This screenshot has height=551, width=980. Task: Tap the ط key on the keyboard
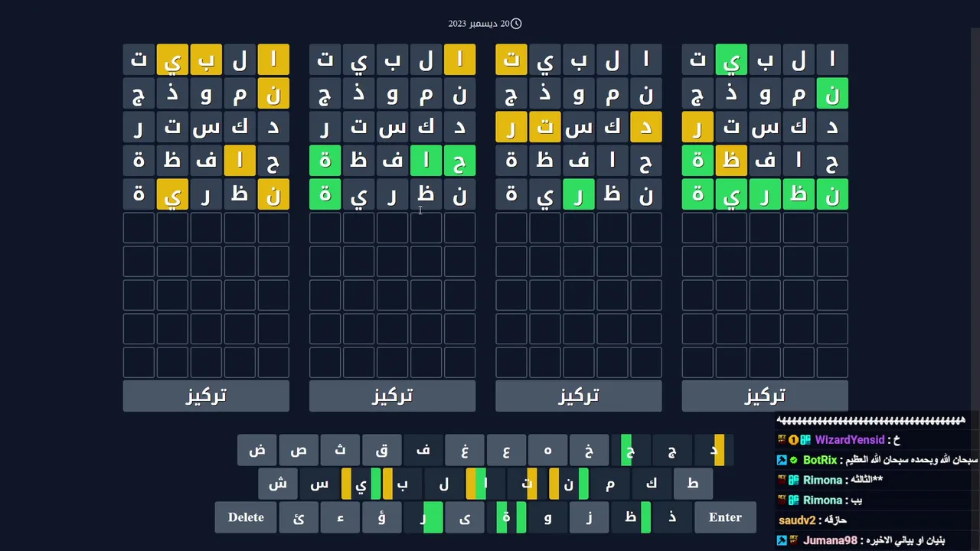(x=692, y=484)
